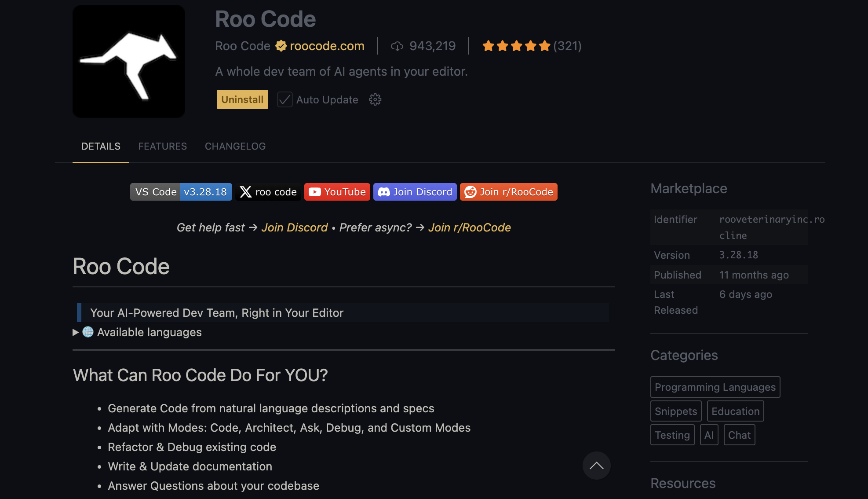Click the five-star rating icons
Screen dimensions: 868x499
516,46
